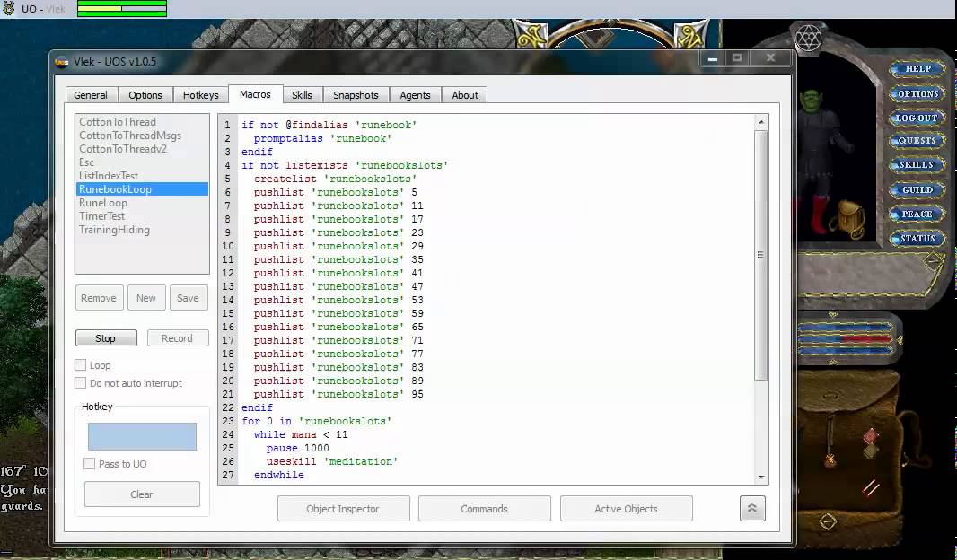
Task: Click line 2 promptalias 'runebook'
Action: pyautogui.click(x=322, y=138)
